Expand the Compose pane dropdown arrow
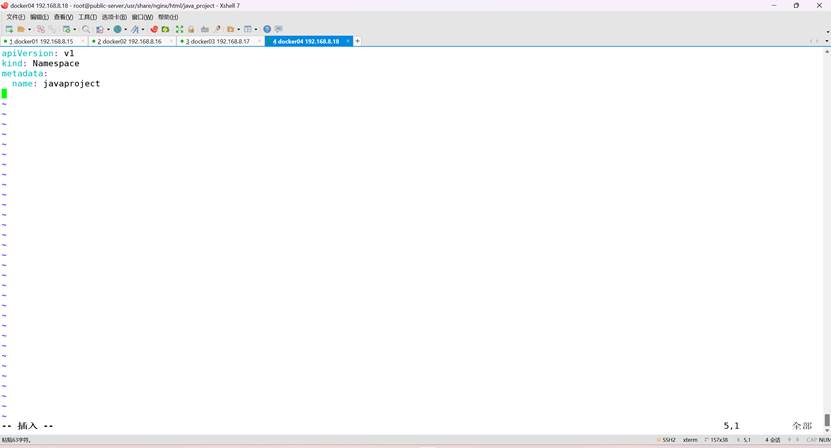This screenshot has height=448, width=831. [108, 29]
